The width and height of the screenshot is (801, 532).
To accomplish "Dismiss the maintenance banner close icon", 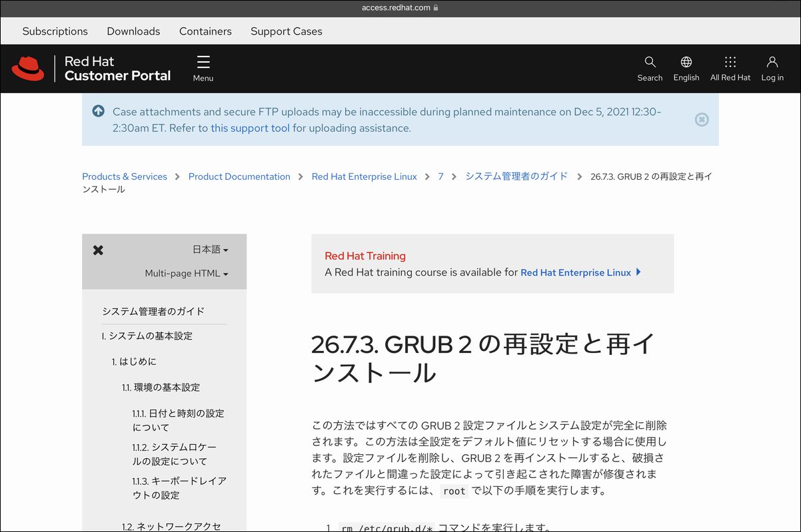I will coord(702,120).
